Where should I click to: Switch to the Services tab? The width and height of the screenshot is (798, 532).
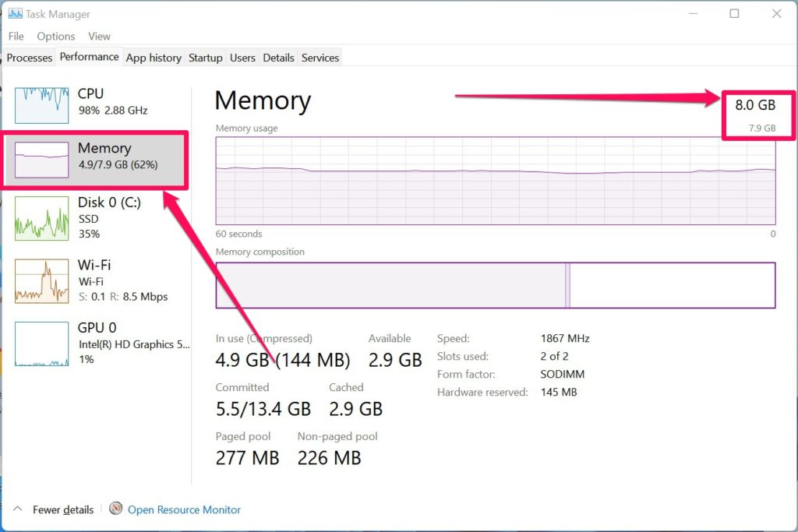(320, 58)
